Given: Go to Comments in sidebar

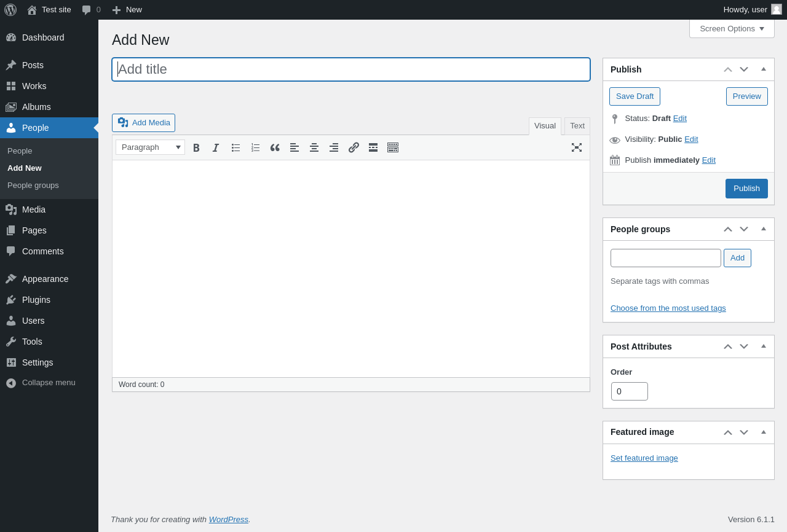Looking at the screenshot, I should pos(49,251).
